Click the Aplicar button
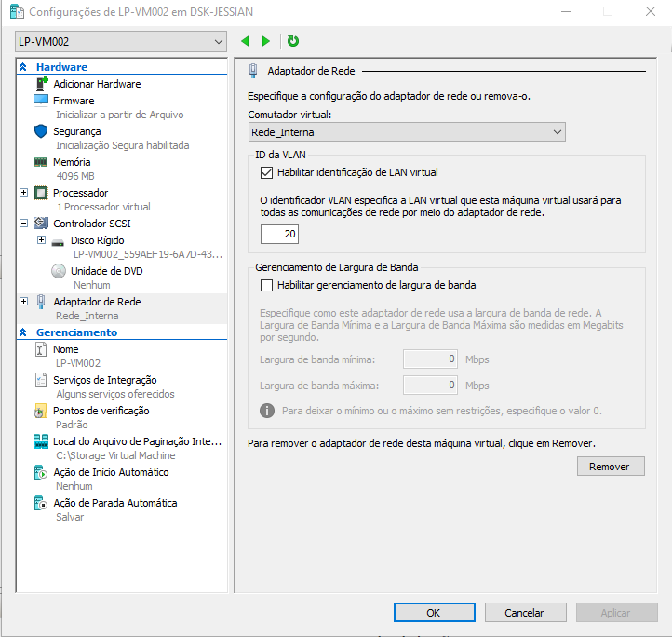672x637 pixels. point(617,613)
